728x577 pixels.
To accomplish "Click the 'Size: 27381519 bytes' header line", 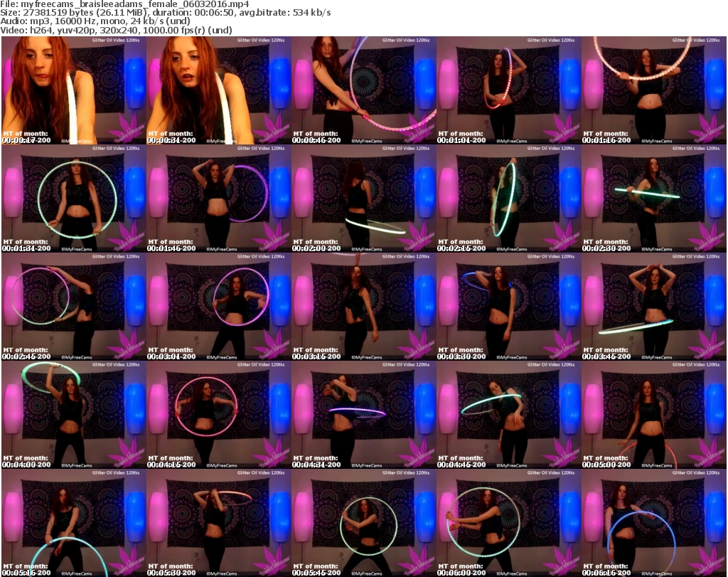I will tap(165, 13).
